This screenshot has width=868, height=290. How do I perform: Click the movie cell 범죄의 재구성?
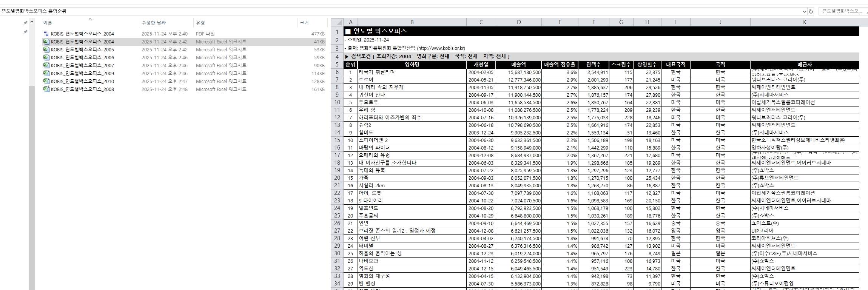pyautogui.click(x=412, y=276)
